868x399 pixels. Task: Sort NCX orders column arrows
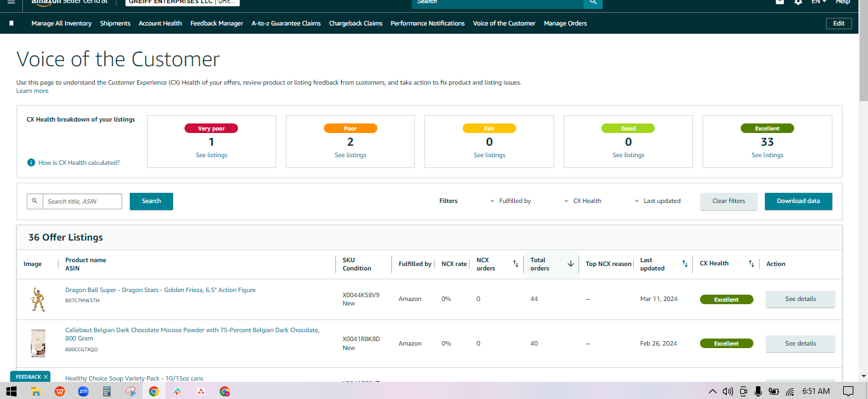tap(515, 263)
